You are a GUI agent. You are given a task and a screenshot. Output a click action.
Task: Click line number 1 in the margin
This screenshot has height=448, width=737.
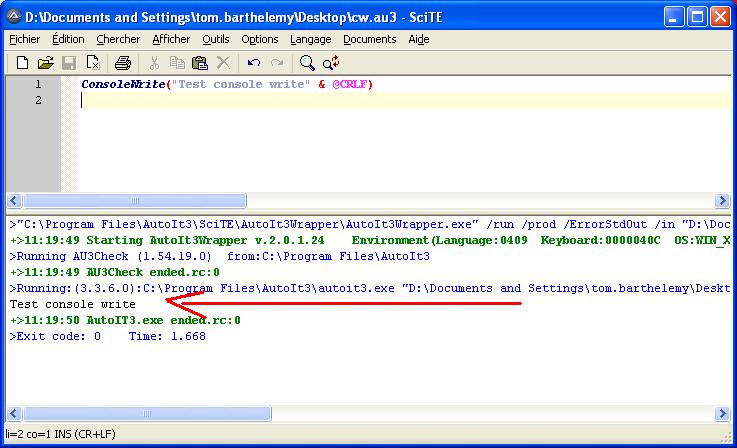pos(38,84)
